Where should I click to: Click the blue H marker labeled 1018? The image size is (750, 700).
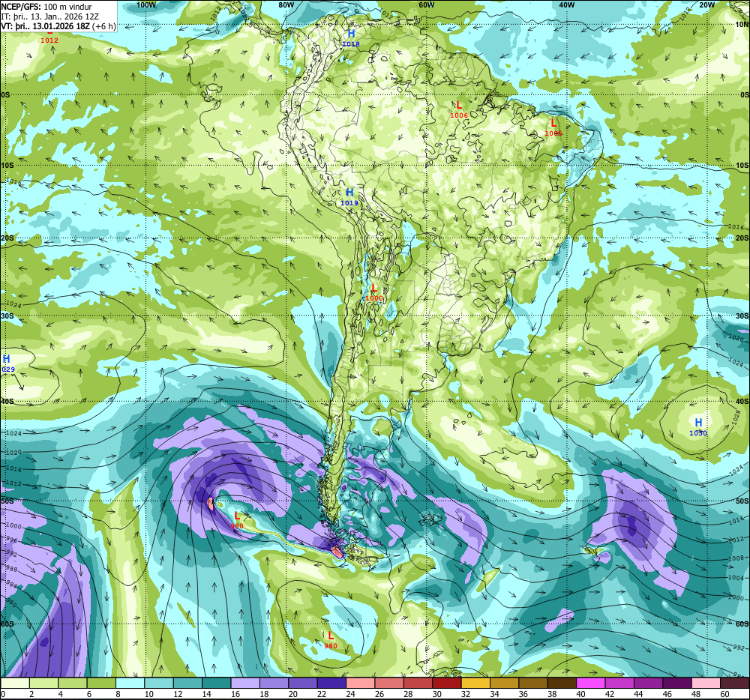click(351, 34)
